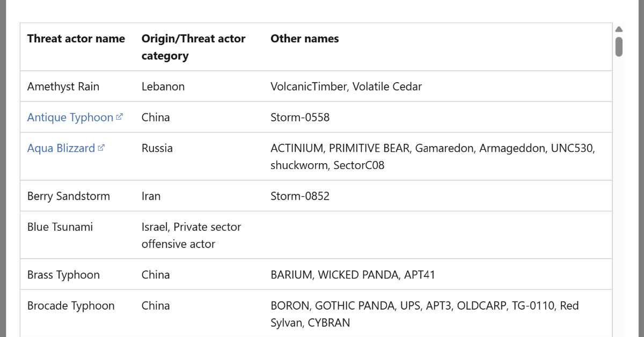This screenshot has width=644, height=337.
Task: Select the Berry Sandstorm row name
Action: click(69, 196)
